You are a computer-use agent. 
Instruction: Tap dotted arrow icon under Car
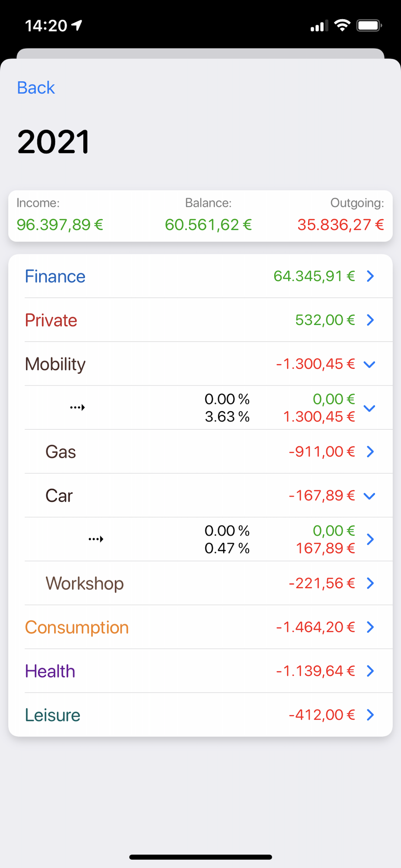pyautogui.click(x=95, y=539)
